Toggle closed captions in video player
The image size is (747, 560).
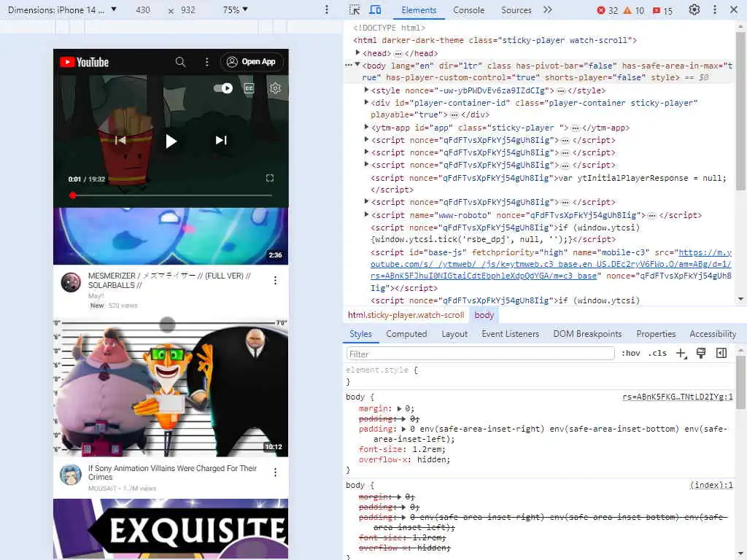pos(249,88)
